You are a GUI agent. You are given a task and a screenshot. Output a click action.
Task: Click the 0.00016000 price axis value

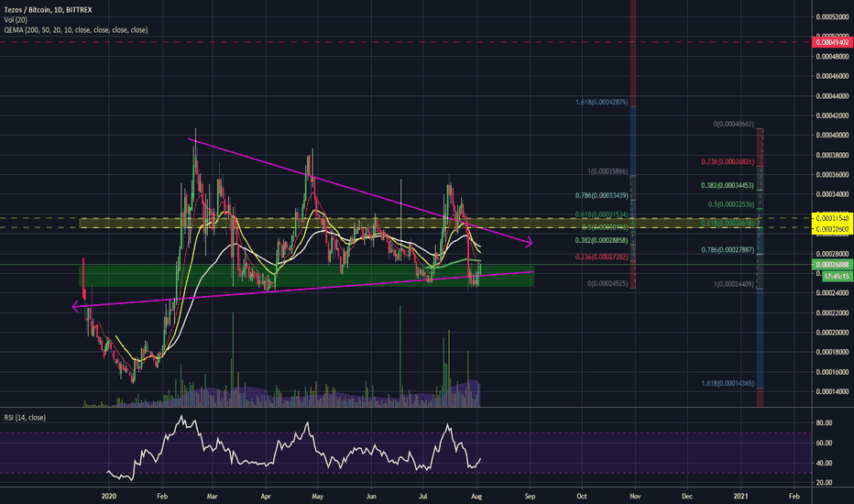[832, 372]
